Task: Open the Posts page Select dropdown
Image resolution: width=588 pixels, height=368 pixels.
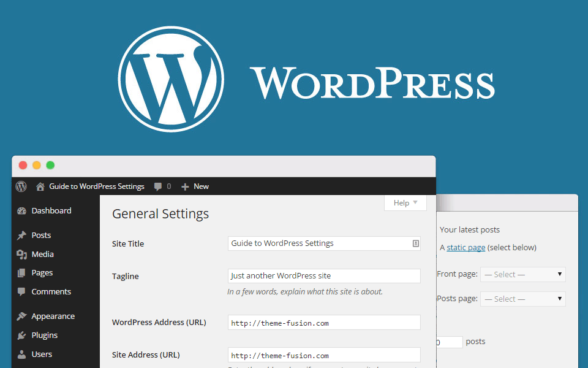Action: tap(522, 299)
